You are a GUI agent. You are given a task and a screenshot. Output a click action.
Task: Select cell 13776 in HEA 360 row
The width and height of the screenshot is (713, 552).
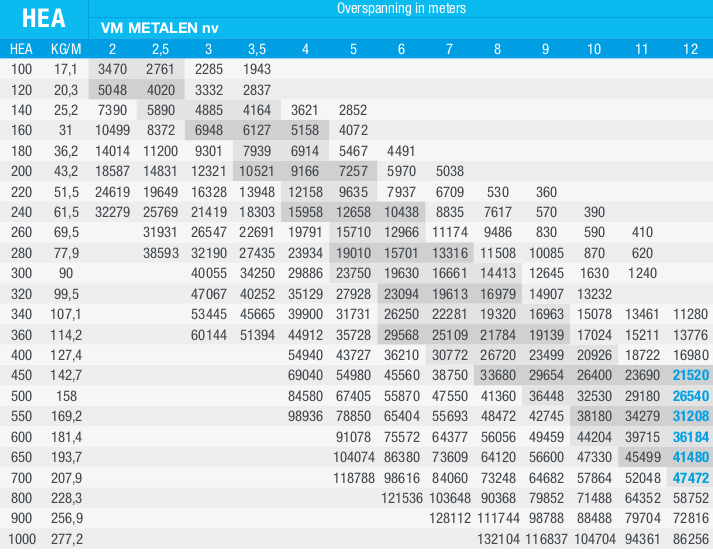click(690, 335)
